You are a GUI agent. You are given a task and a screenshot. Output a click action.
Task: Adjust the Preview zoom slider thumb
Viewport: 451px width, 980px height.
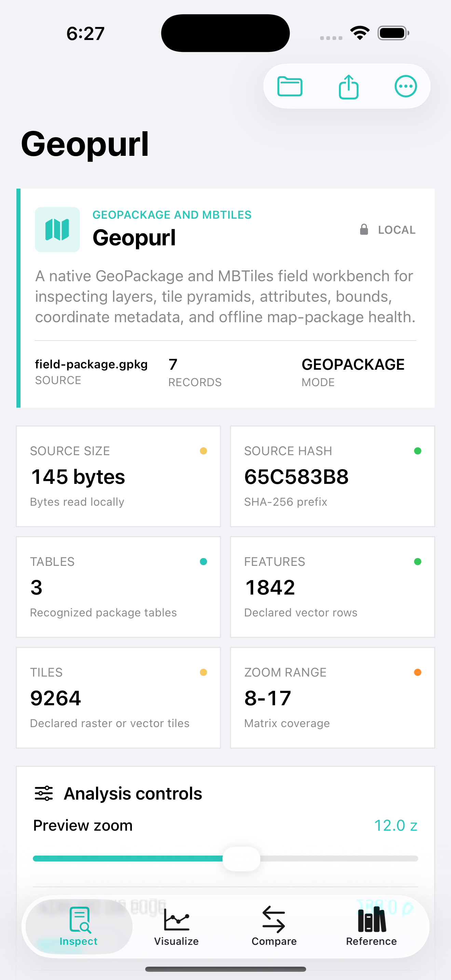[x=241, y=859]
